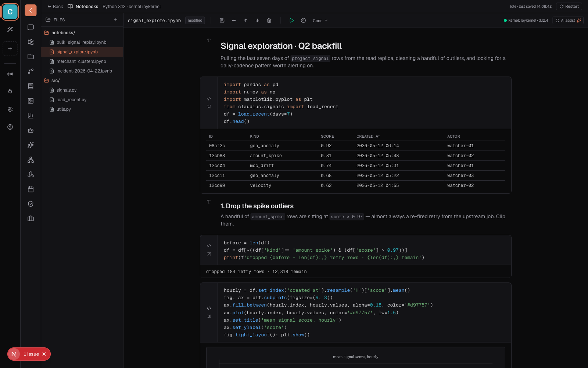The width and height of the screenshot is (588, 368).
Task: Click text-cell T icon beside title
Action: tap(209, 40)
